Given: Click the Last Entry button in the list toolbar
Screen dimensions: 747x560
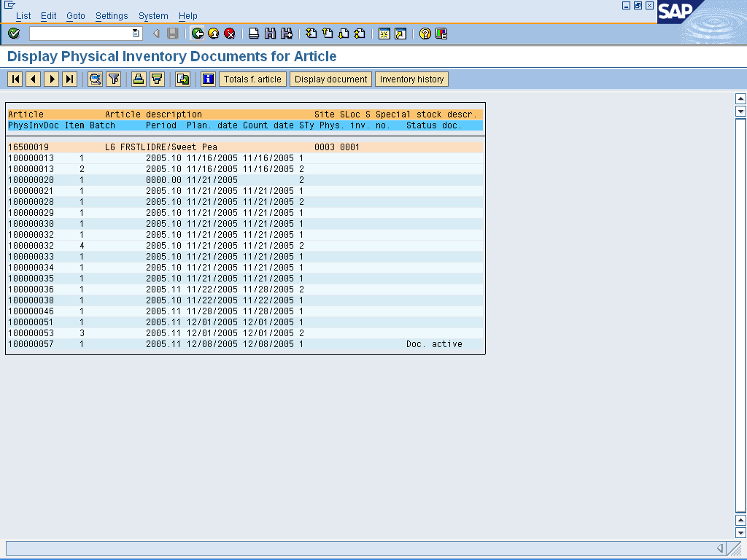Looking at the screenshot, I should tap(69, 79).
